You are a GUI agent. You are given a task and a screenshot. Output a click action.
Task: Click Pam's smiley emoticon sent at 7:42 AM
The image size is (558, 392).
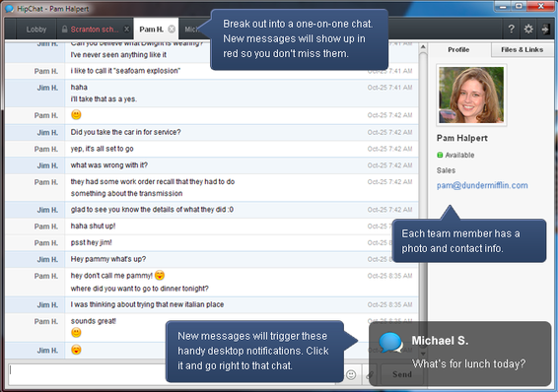tap(76, 114)
